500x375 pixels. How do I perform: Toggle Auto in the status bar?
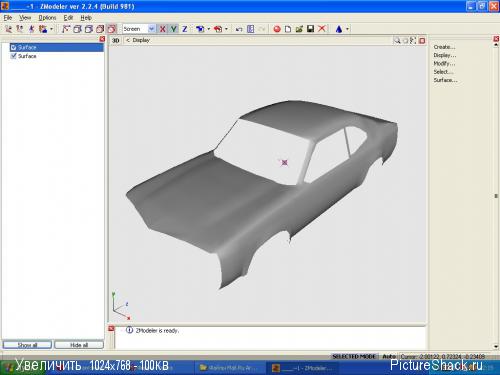point(389,356)
